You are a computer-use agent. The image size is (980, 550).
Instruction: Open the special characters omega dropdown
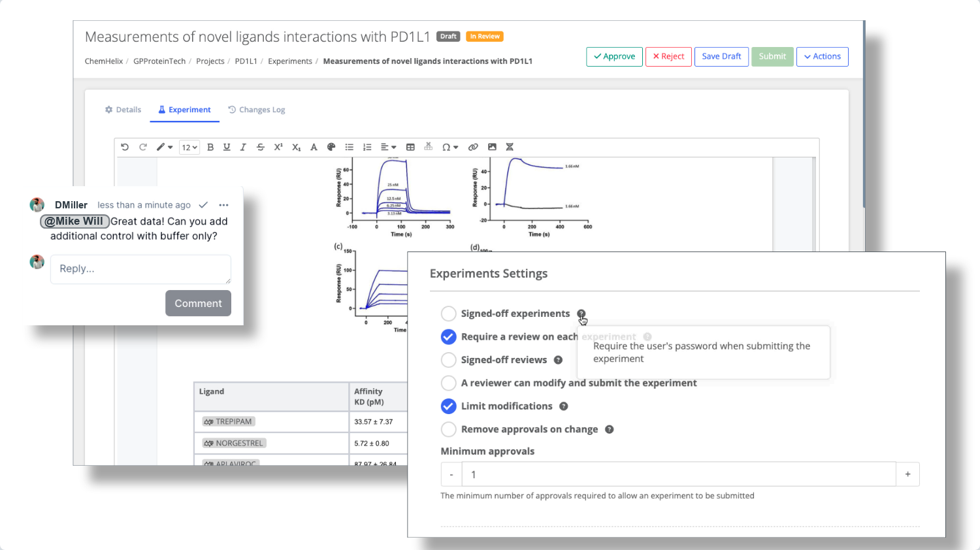click(449, 147)
